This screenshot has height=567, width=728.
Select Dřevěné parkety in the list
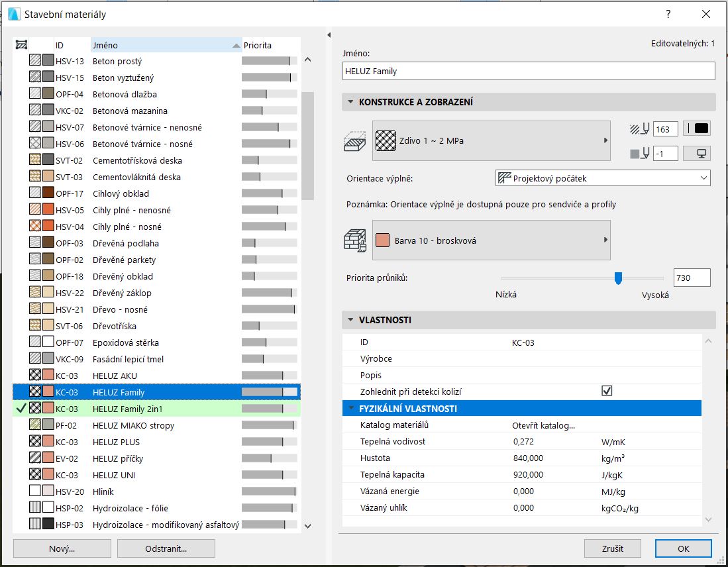[157, 260]
